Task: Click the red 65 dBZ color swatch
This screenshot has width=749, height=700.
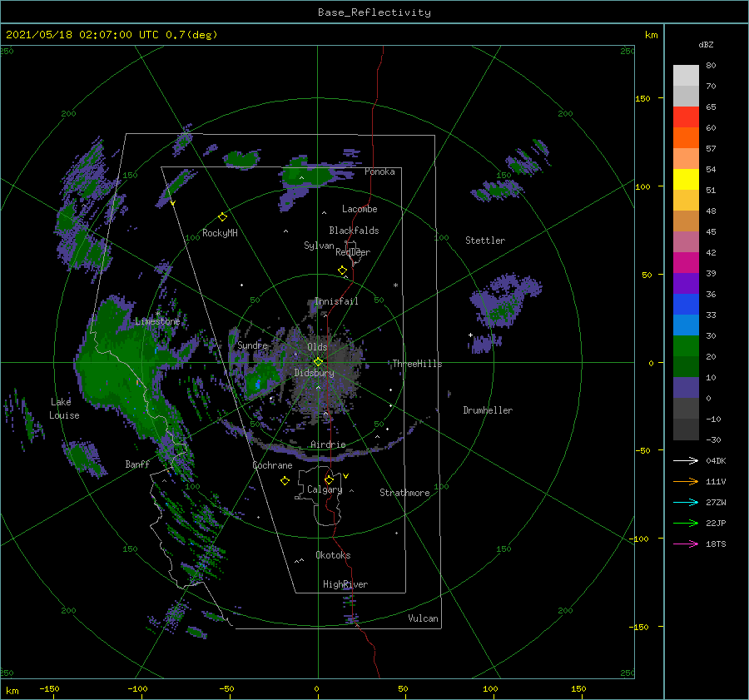Action: 686,117
